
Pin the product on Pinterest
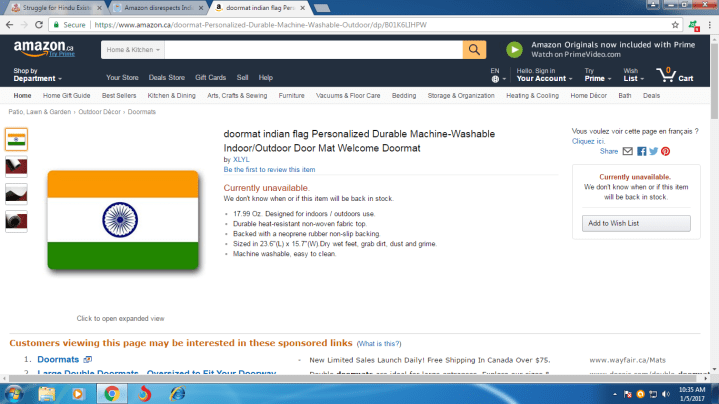tap(665, 151)
